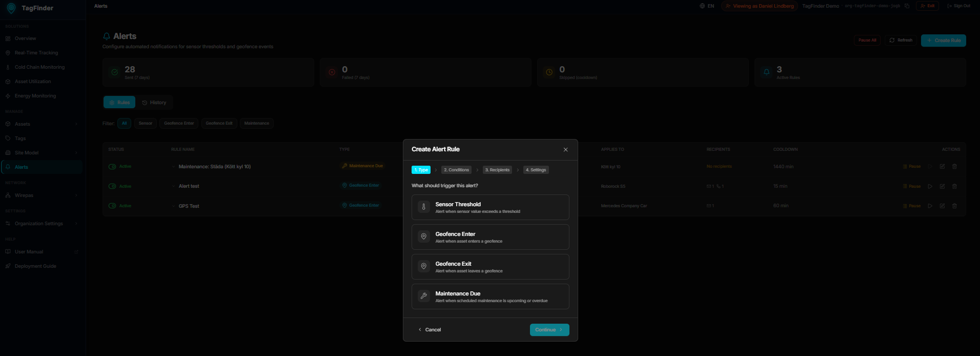
Task: Click the User Manual book icon
Action: (x=8, y=252)
